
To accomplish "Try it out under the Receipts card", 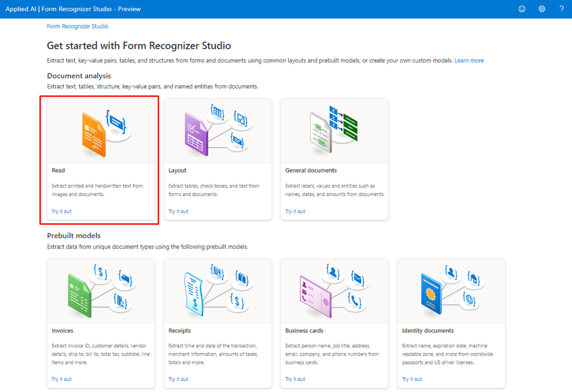I will [x=178, y=379].
